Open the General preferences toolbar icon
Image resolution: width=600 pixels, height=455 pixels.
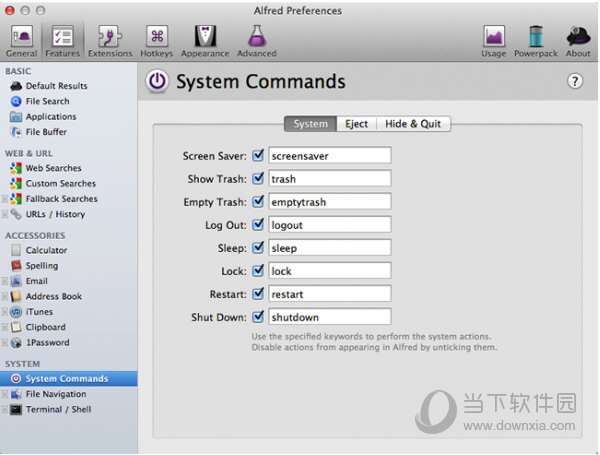coord(21,37)
